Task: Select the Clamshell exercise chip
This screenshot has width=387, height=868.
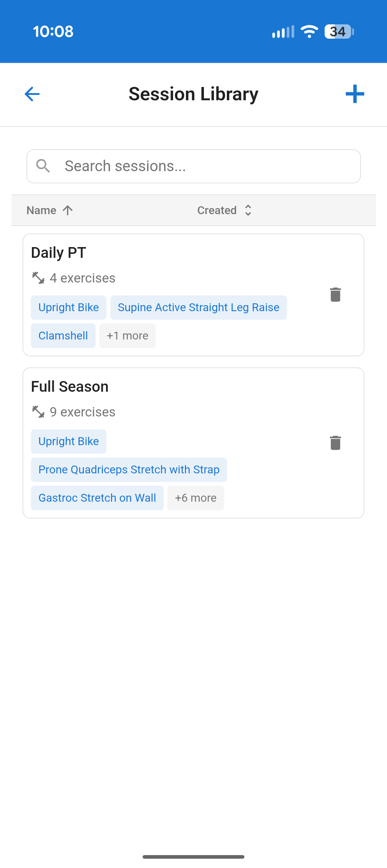Action: [63, 336]
